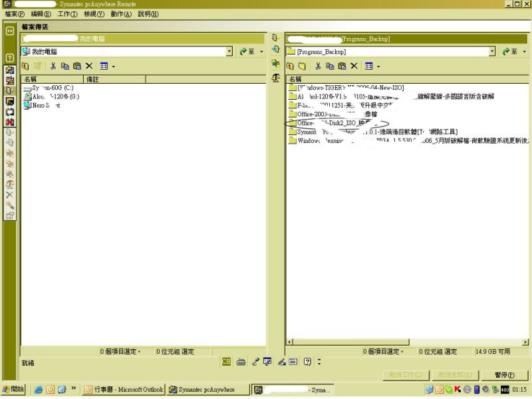Click the new folder icon in the right pane toolbar

tap(302, 66)
